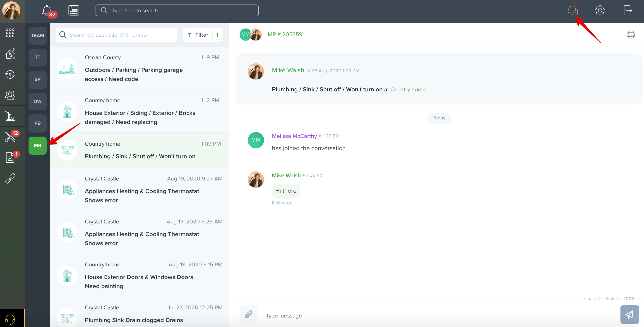Screen dimensions: 644x327
Task: Open the Bricks damaged siding conversation
Action: (x=139, y=111)
